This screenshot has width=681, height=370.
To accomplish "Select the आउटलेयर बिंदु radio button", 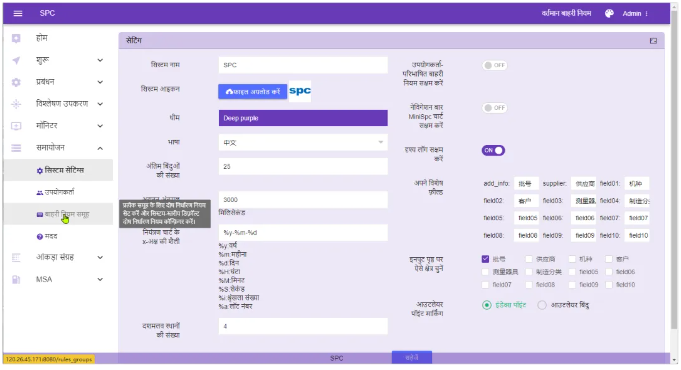I will pyautogui.click(x=542, y=305).
